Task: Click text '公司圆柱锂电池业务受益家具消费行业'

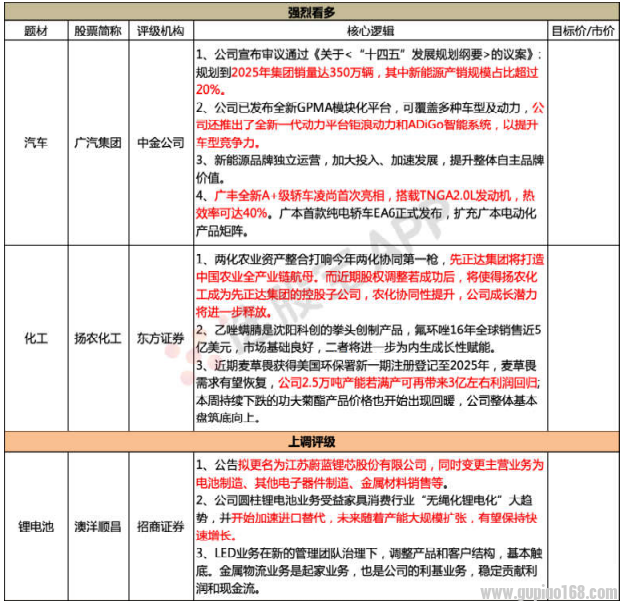Action: click(x=314, y=500)
